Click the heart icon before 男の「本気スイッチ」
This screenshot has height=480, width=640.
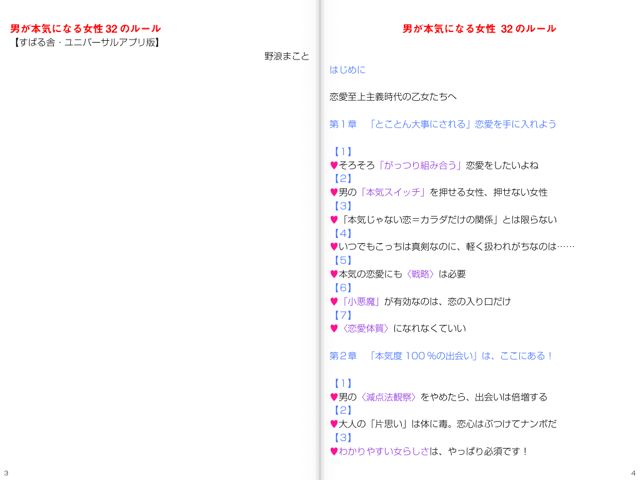[x=334, y=192]
